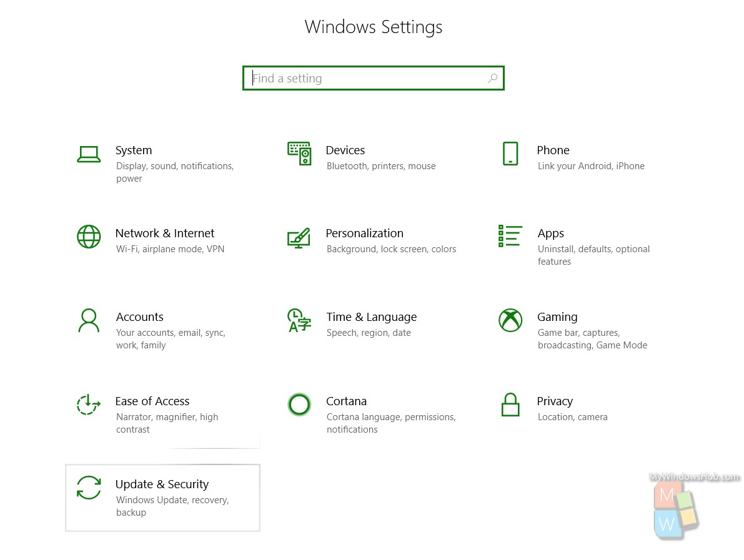Click the System laptop icon
Image resolution: width=744 pixels, height=560 pixels.
(x=89, y=154)
